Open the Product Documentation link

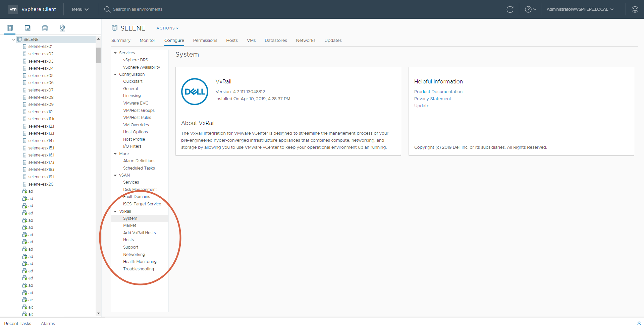tap(438, 92)
